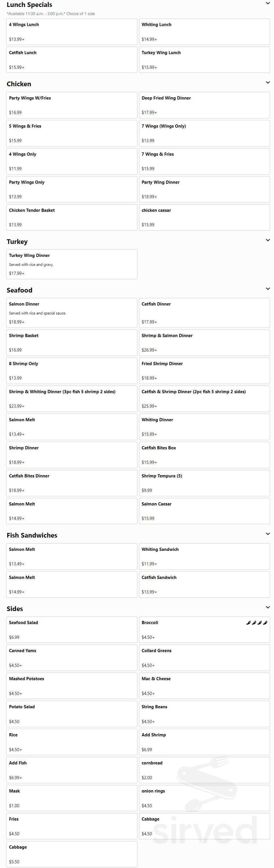The width and height of the screenshot is (274, 868).
Task: Open the Catfish Dinner card
Action: (x=204, y=313)
